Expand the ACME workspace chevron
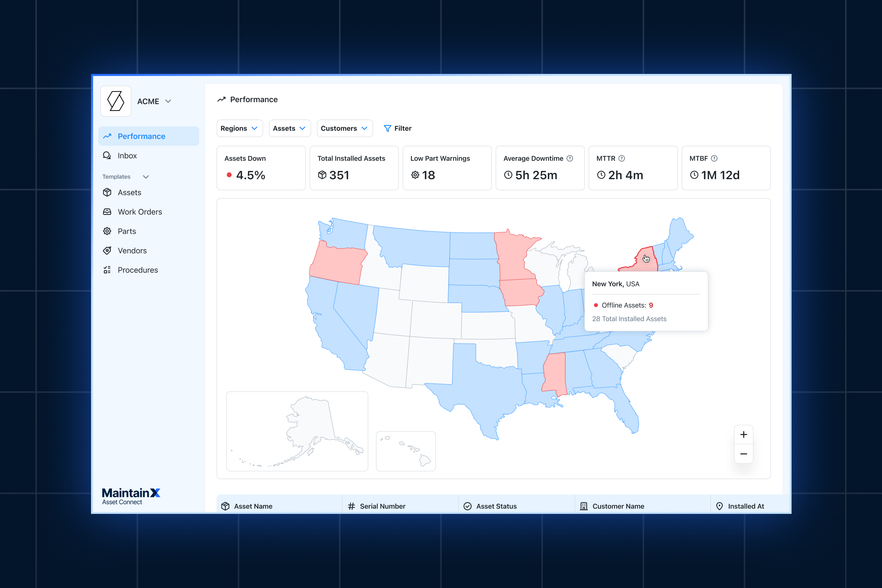The width and height of the screenshot is (882, 588). coord(168,101)
